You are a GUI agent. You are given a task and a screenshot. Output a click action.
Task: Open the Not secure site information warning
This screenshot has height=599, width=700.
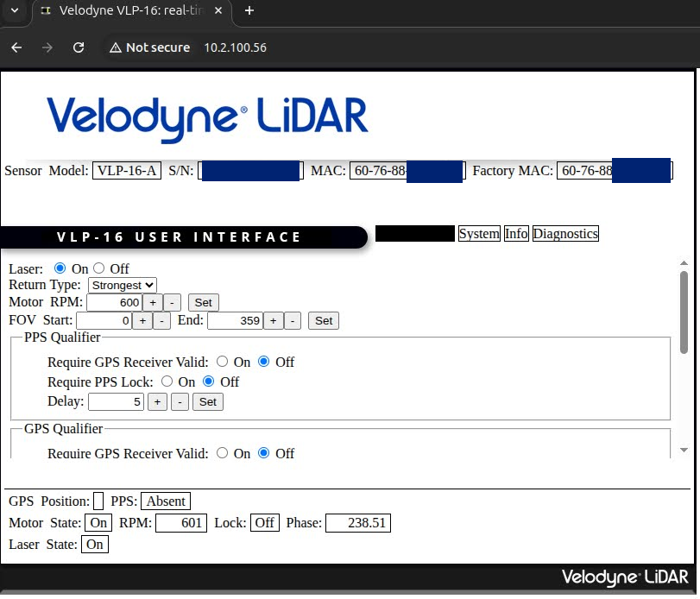coord(149,47)
